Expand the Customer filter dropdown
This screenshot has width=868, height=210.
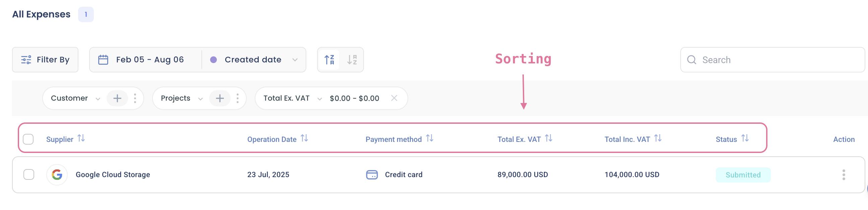point(98,98)
